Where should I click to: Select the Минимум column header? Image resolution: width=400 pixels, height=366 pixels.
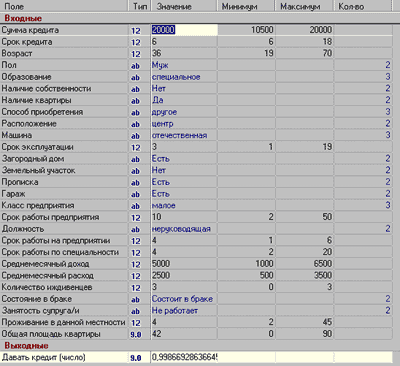[x=246, y=6]
